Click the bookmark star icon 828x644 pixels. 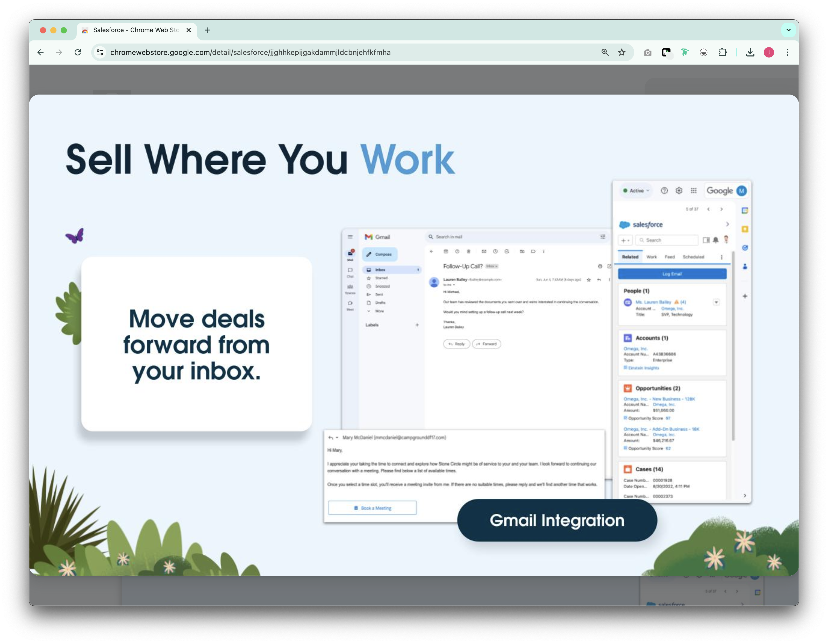(x=622, y=52)
